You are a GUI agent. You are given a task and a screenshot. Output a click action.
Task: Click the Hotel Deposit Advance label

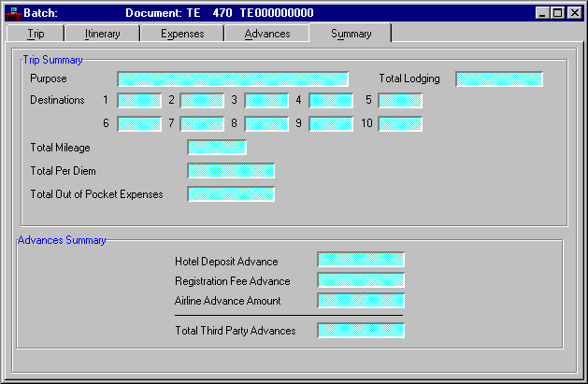point(226,262)
